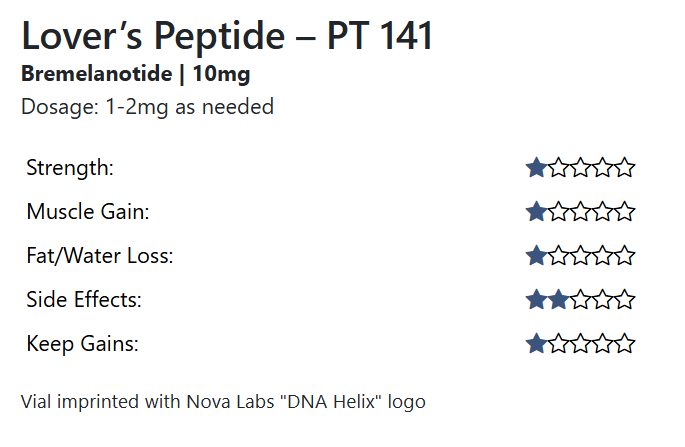Click the Side Effects: label
685x447 pixels.
tap(84, 300)
